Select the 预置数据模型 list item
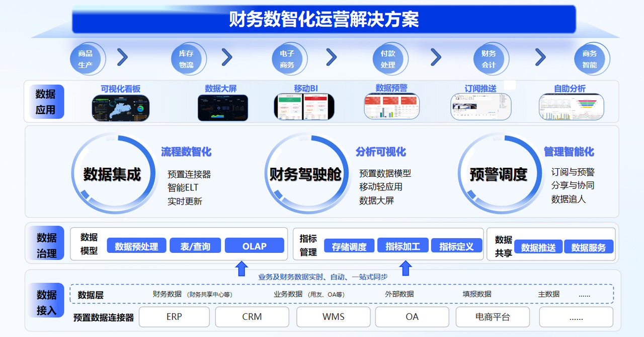Image resolution: width=644 pixels, height=337 pixels. pyautogui.click(x=385, y=173)
